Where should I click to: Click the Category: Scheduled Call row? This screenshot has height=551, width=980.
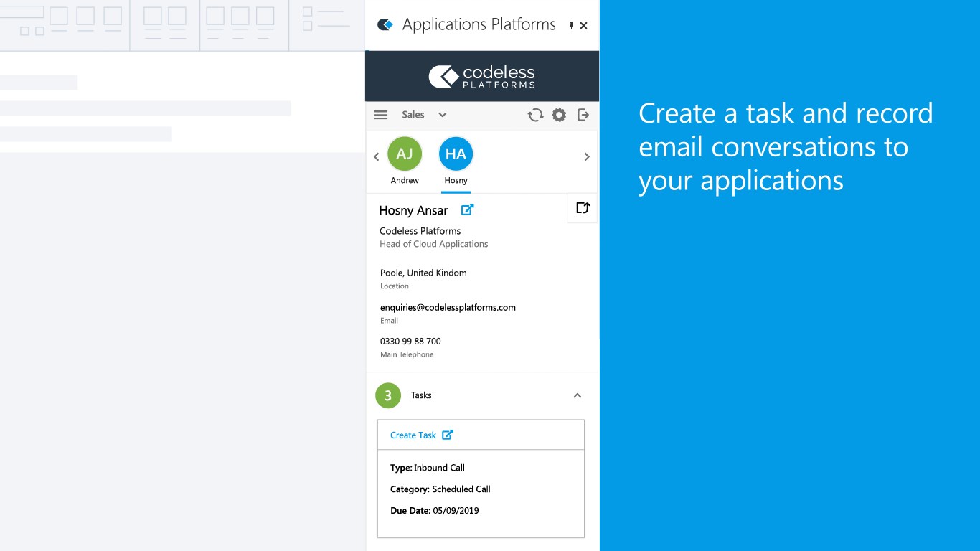[440, 489]
